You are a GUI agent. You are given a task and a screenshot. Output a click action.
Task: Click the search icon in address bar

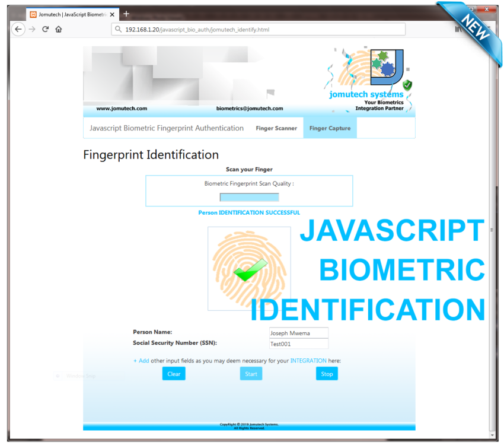pos(119,29)
